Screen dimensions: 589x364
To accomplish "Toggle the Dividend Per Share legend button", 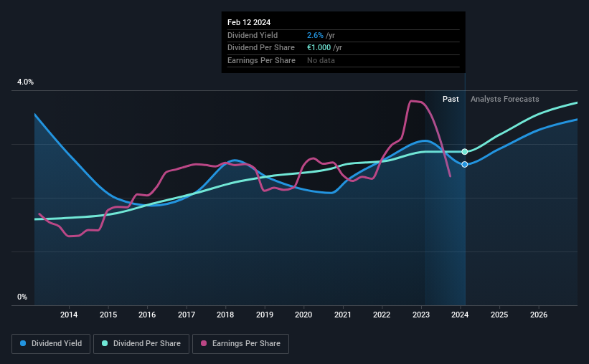I will (141, 344).
